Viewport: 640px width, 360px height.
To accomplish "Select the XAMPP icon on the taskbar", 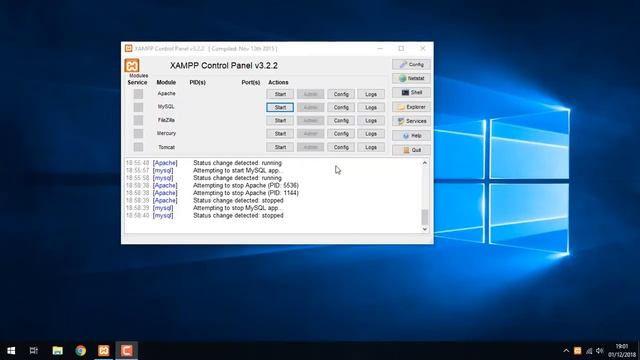I will (x=104, y=350).
